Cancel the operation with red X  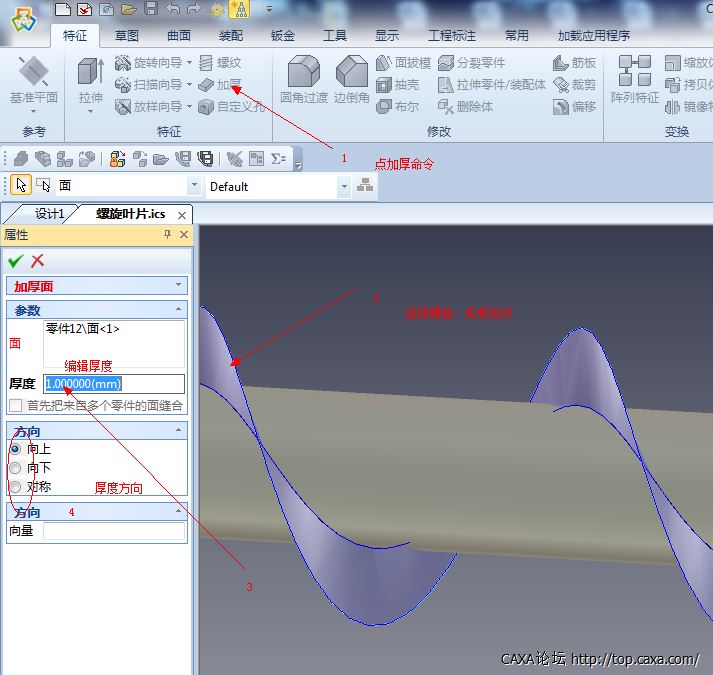click(38, 261)
